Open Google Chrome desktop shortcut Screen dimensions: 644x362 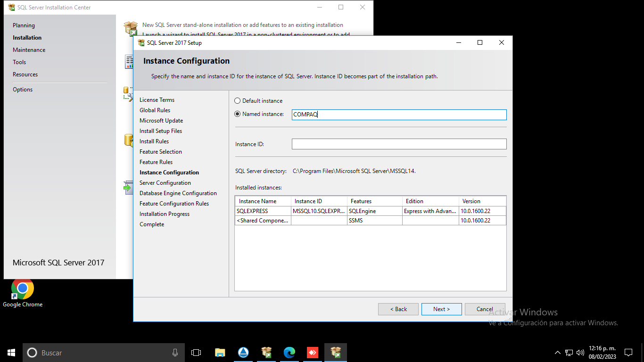(23, 294)
